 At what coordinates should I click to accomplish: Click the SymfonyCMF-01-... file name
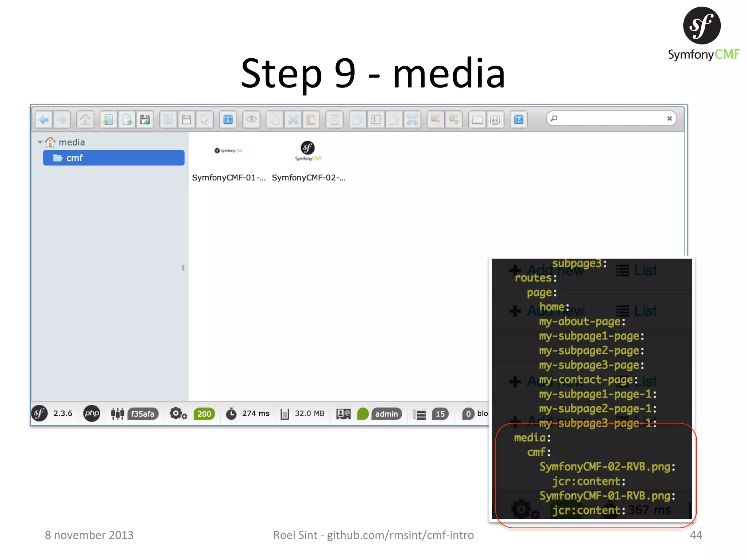229,178
